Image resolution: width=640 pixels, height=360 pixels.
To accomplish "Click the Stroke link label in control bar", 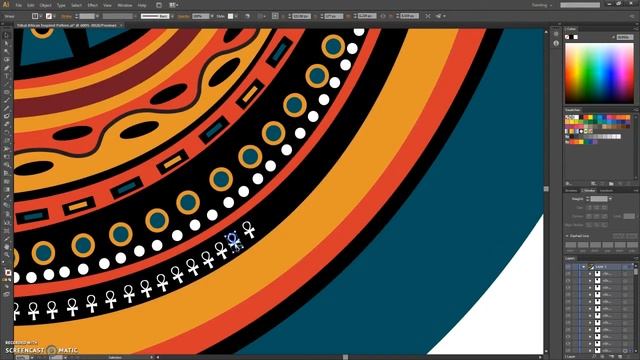I will point(66,16).
